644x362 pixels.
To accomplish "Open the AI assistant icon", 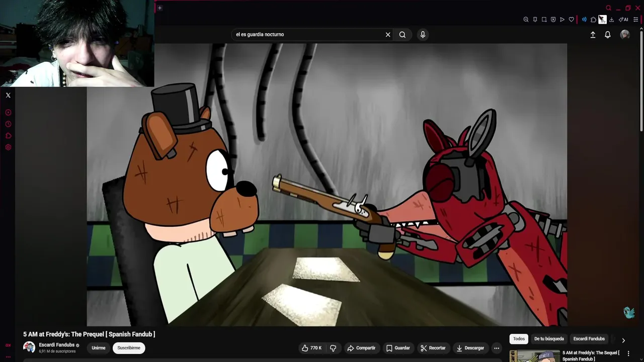I will point(624,20).
